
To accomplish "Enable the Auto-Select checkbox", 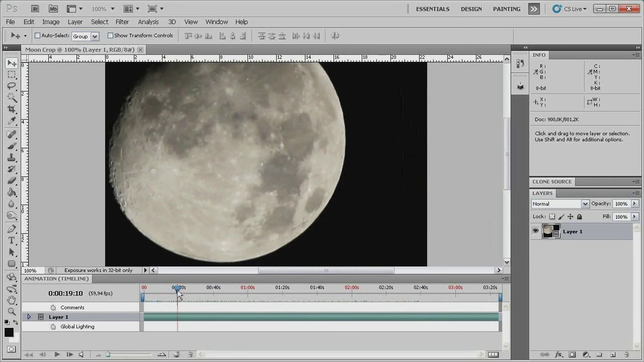I will coord(37,36).
